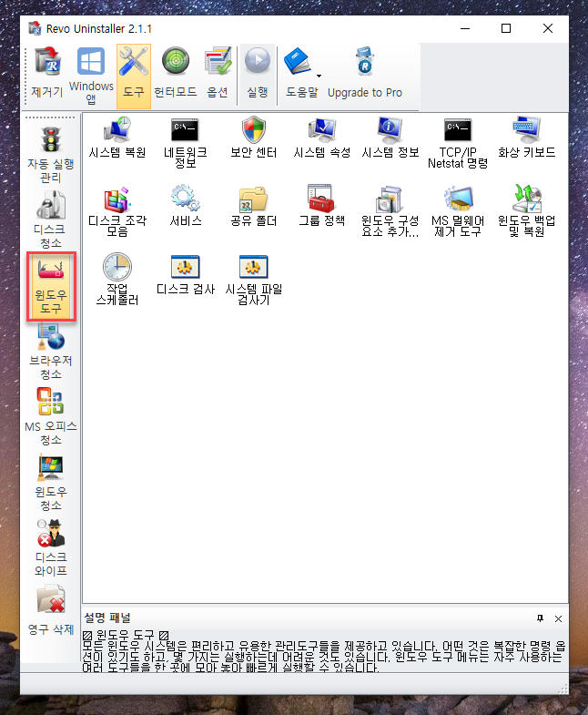Screen dimensions: 588x715
Task: Pin the 설명 패널 with pin icon
Action: (540, 618)
